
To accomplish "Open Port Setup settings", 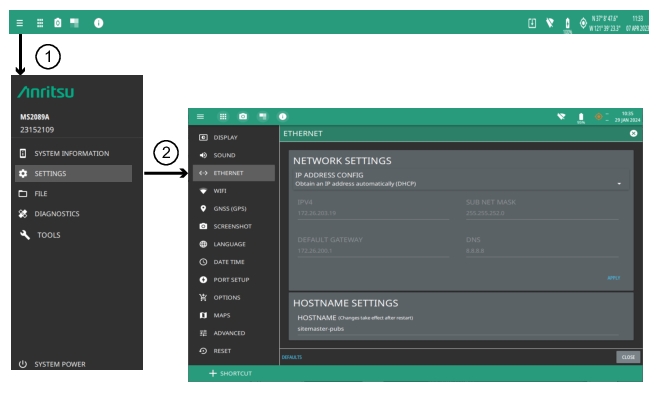I will click(234, 280).
